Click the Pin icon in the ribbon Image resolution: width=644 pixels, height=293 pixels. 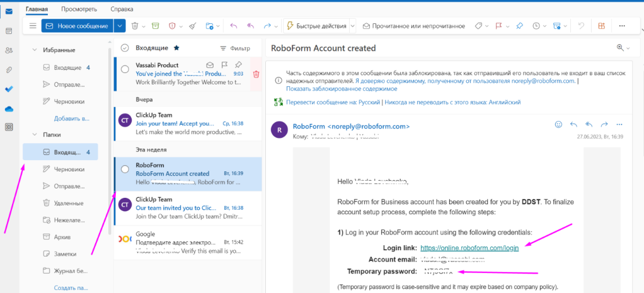coord(520,26)
